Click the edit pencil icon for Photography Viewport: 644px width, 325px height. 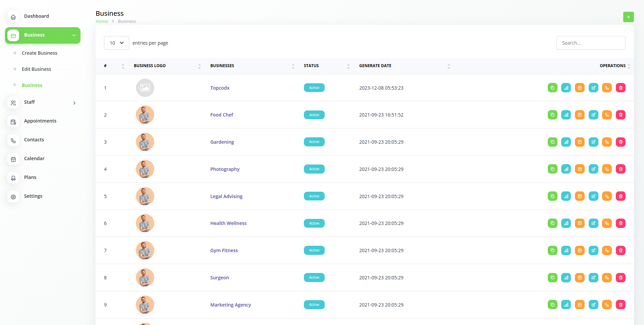pos(593,169)
